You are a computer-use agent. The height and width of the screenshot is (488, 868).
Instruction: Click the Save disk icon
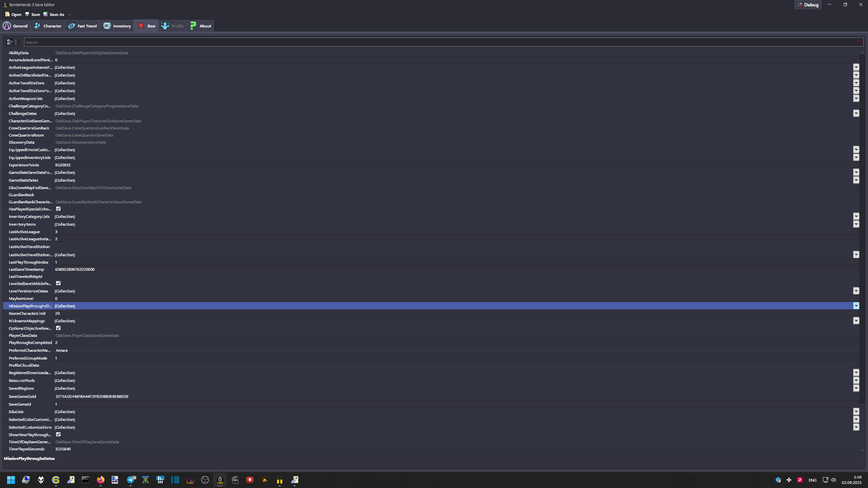(27, 14)
